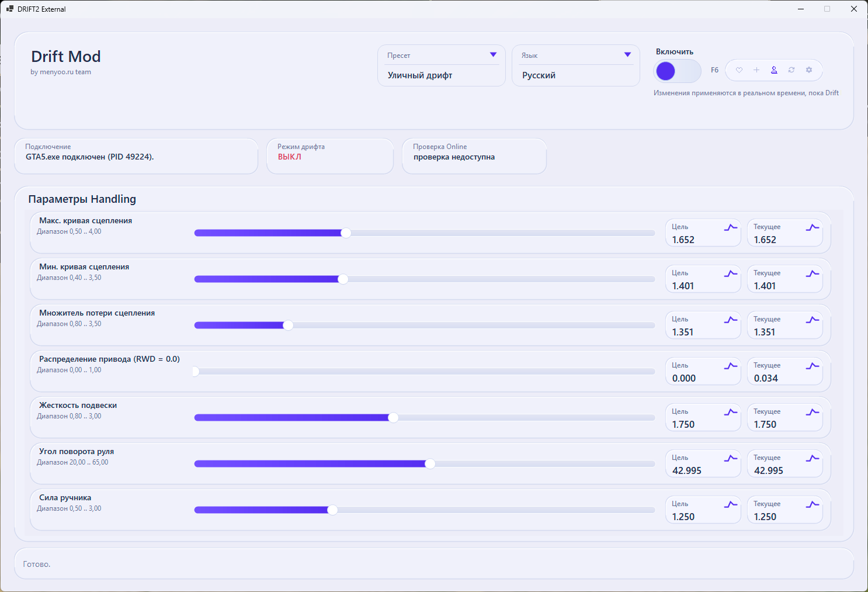Click the refresh arrows icon
Screen dimensions: 868x592
coord(791,70)
